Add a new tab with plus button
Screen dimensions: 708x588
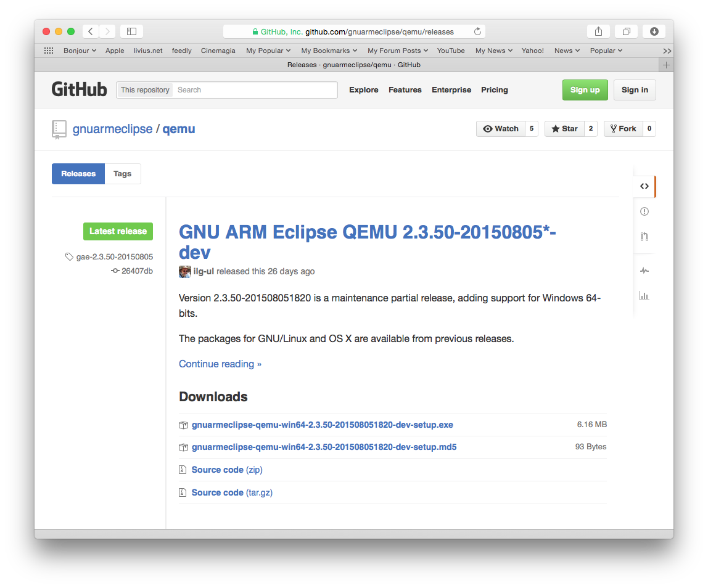[666, 65]
